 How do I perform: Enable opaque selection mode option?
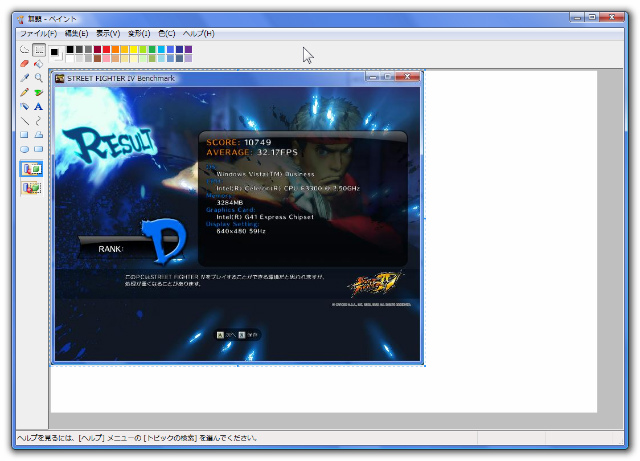31,169
